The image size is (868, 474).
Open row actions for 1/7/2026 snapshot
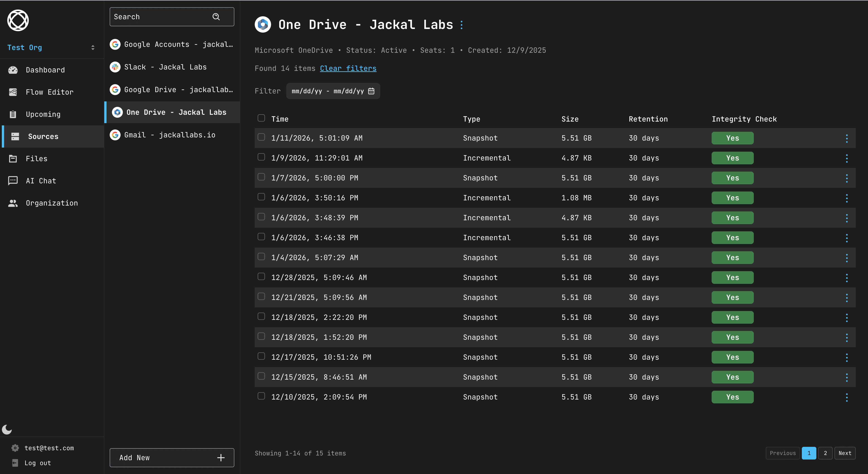coord(846,178)
